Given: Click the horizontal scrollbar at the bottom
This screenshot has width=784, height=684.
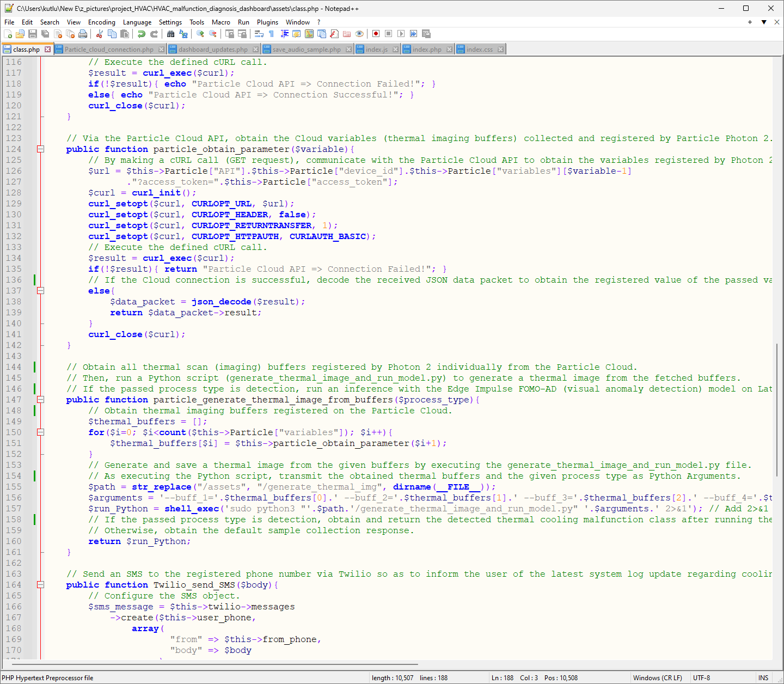Looking at the screenshot, I should 215,664.
